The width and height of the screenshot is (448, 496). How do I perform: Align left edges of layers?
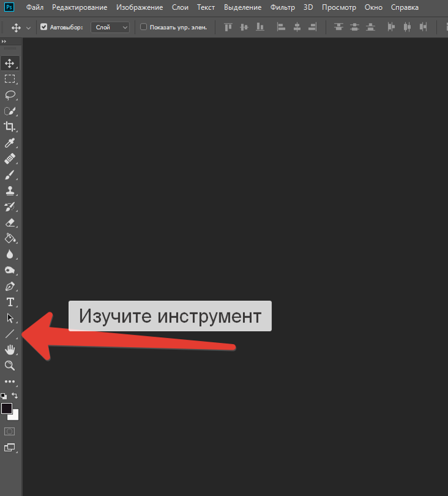click(x=281, y=27)
